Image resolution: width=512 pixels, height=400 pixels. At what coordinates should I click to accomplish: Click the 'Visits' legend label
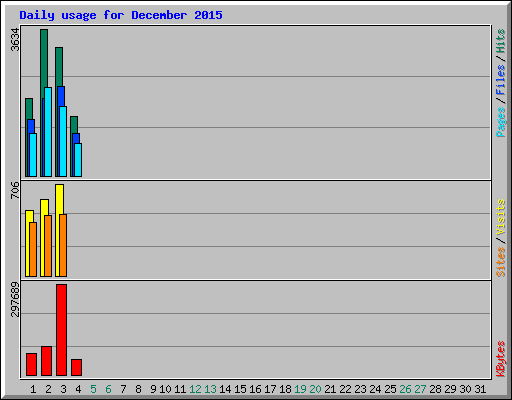point(501,217)
